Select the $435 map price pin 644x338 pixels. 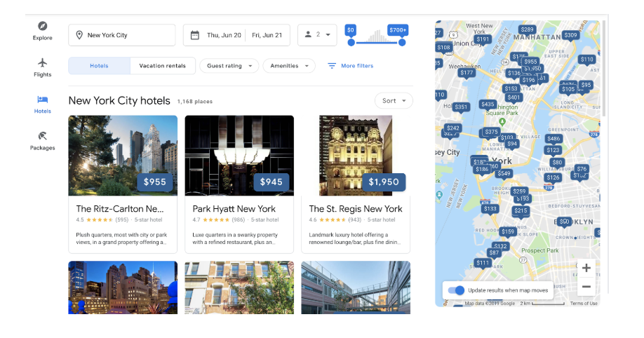pos(488,104)
